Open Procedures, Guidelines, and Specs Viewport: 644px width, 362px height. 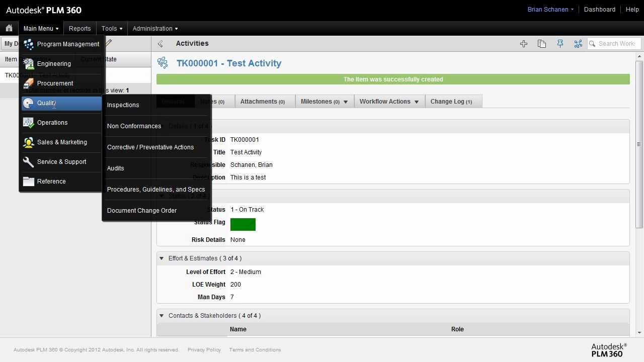(x=156, y=190)
